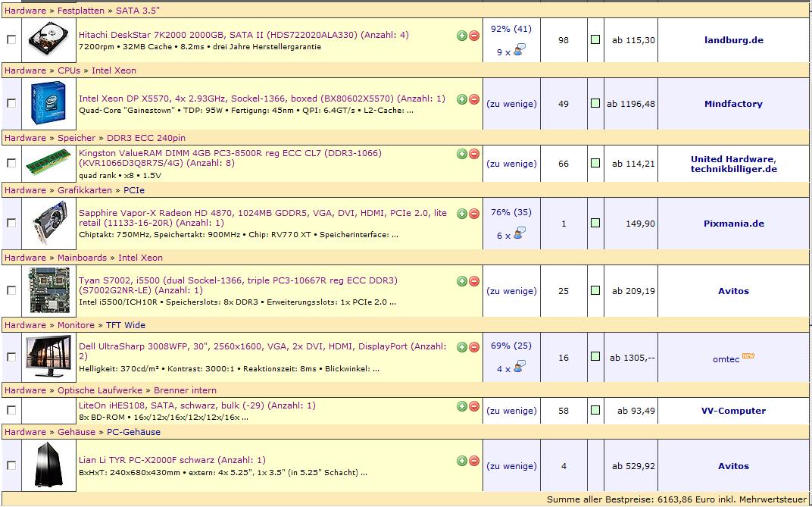Click minus icon for Lian Li TYR case
This screenshot has width=812, height=507.
pos(474,460)
